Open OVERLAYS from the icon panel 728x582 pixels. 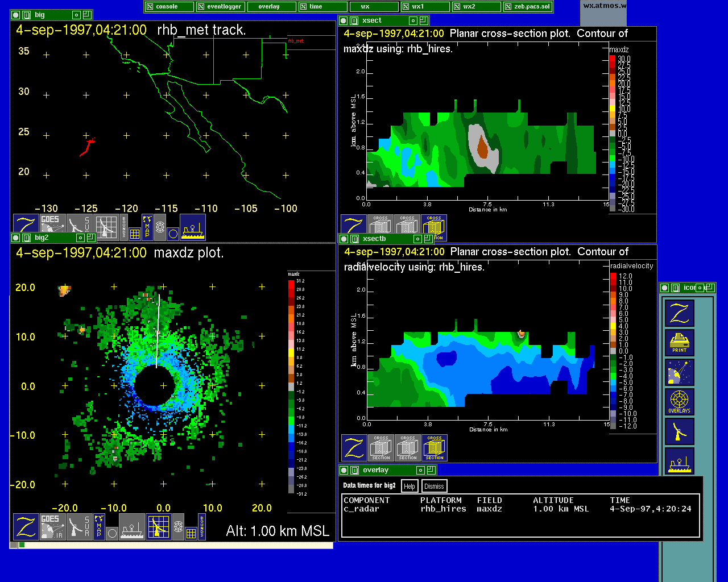pyautogui.click(x=680, y=402)
